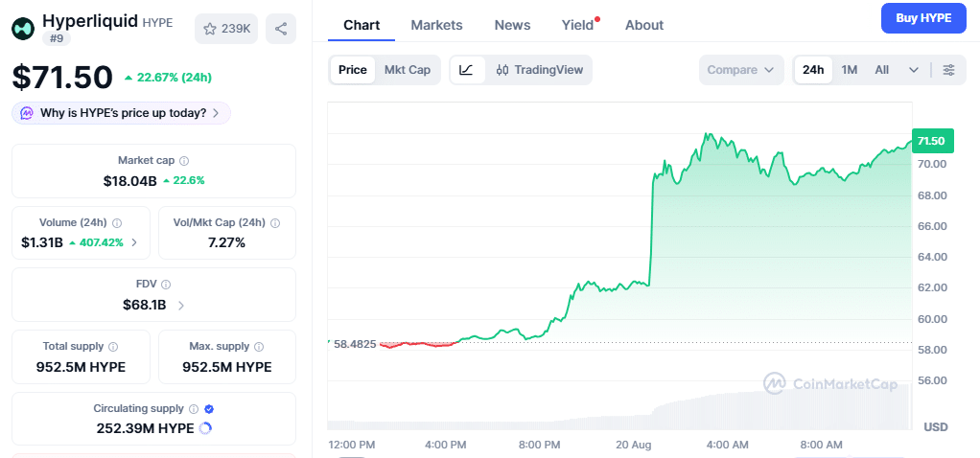Image resolution: width=980 pixels, height=458 pixels.
Task: Click the 12:00 PM label on time axis
Action: point(352,445)
